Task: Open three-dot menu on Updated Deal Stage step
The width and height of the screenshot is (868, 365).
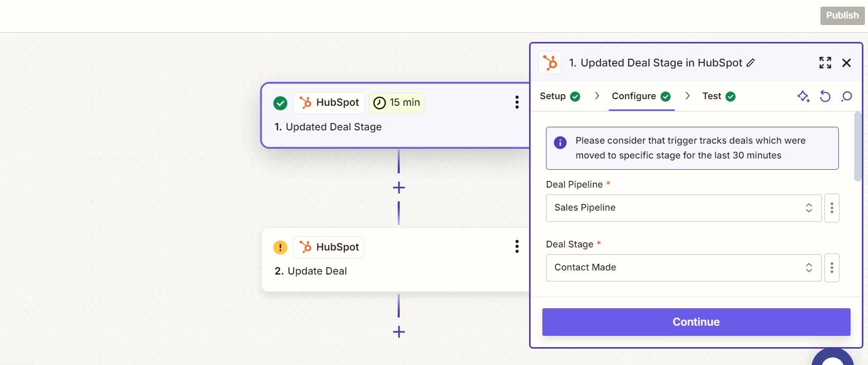Action: [517, 102]
